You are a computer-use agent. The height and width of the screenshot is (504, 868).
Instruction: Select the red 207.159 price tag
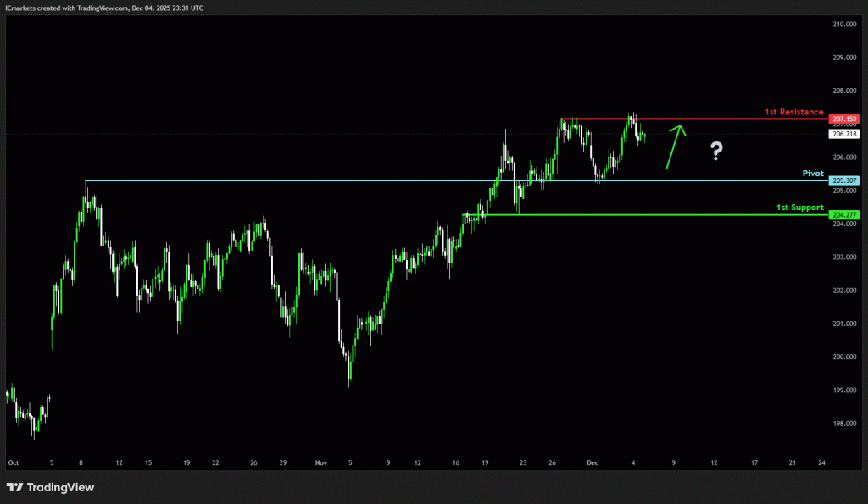[x=845, y=119]
